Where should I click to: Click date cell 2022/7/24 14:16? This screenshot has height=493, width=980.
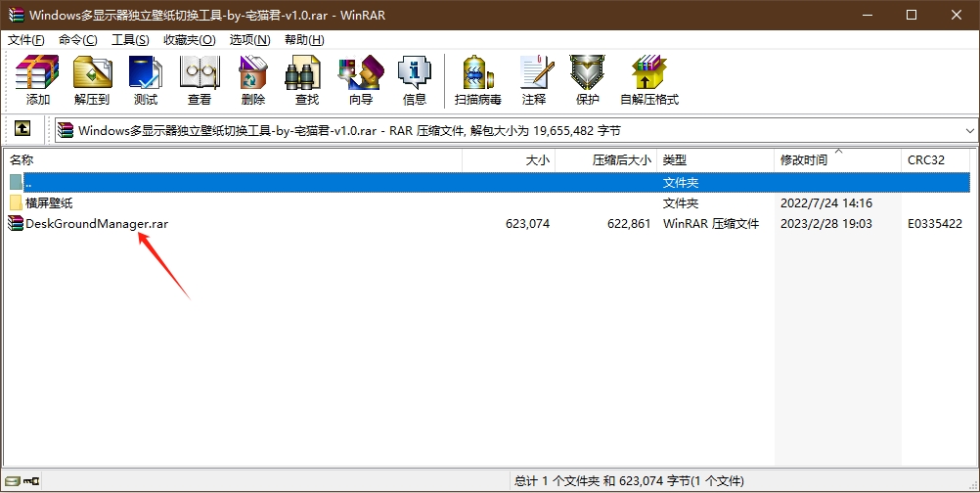tap(826, 203)
